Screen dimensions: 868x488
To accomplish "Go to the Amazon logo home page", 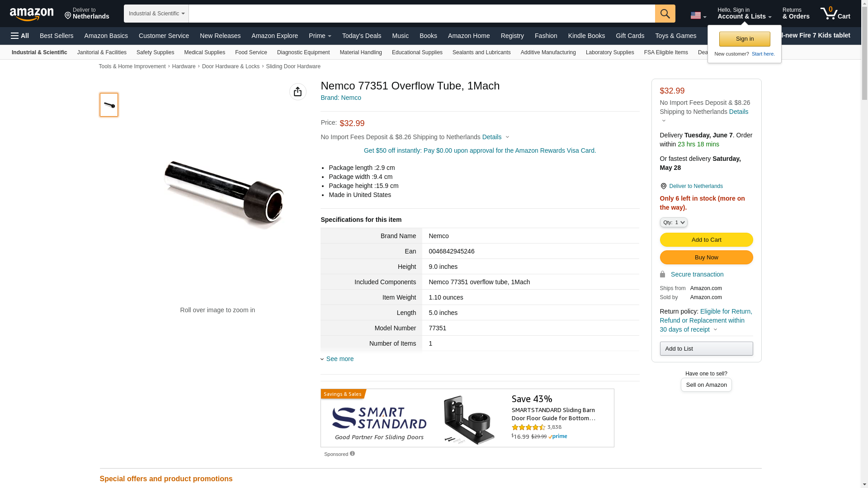I will [32, 14].
